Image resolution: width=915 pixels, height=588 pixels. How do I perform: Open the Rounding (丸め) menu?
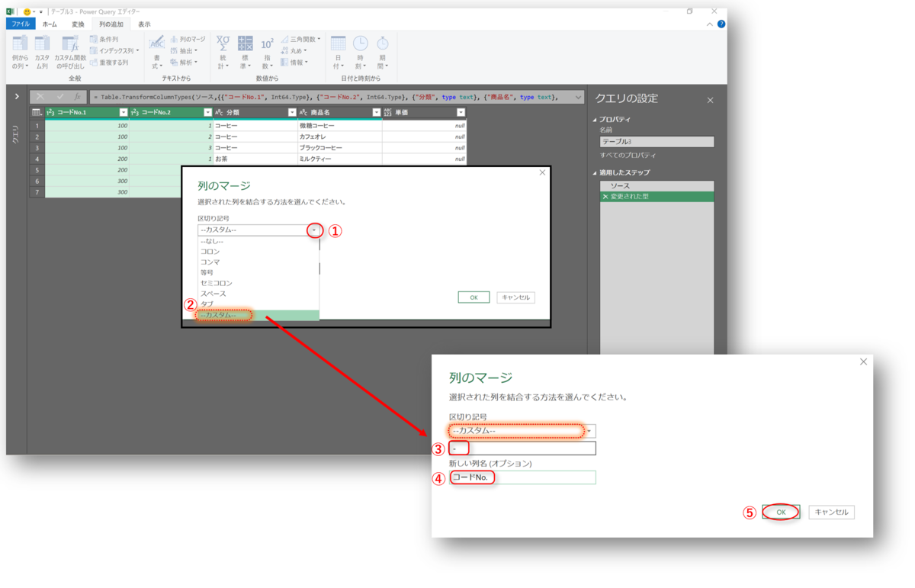[x=293, y=50]
